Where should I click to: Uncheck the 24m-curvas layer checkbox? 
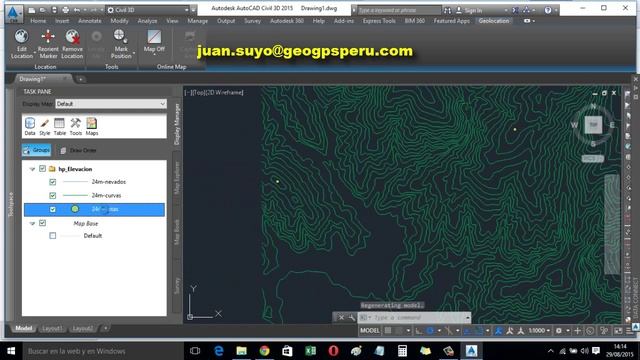(53, 196)
